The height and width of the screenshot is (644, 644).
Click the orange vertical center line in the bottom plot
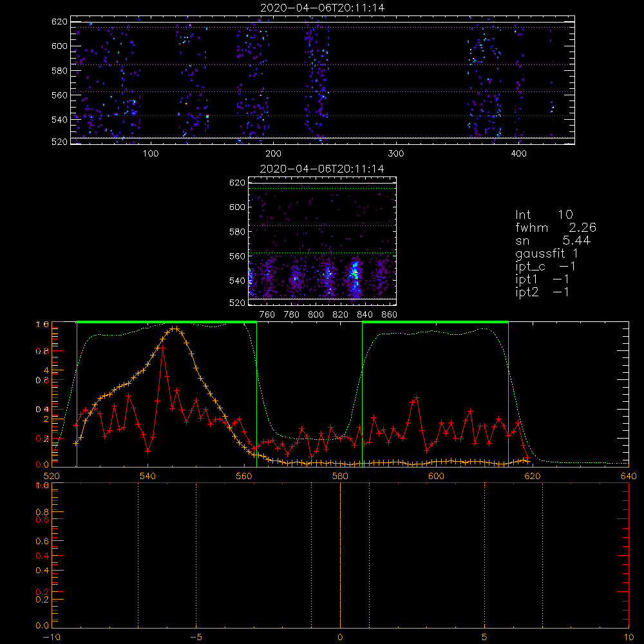click(x=340, y=555)
